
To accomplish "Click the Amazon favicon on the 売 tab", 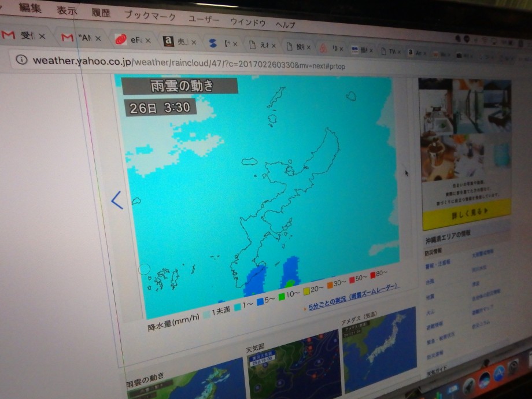I will pyautogui.click(x=168, y=42).
